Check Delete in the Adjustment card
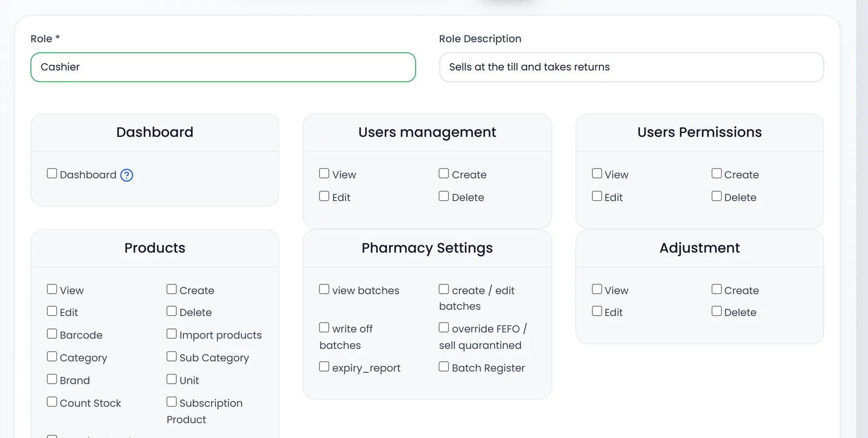868x438 pixels. [717, 312]
